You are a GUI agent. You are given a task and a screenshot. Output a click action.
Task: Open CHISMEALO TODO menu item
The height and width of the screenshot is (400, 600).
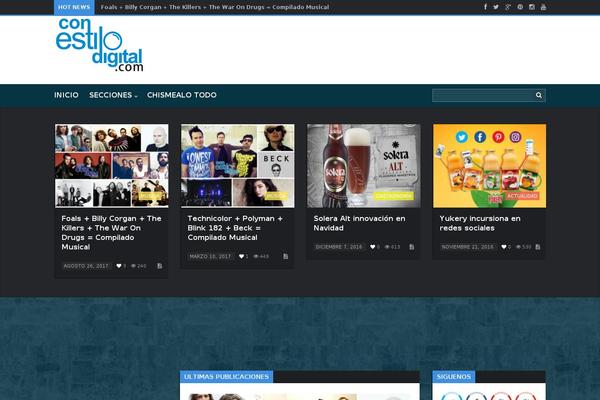click(x=182, y=95)
